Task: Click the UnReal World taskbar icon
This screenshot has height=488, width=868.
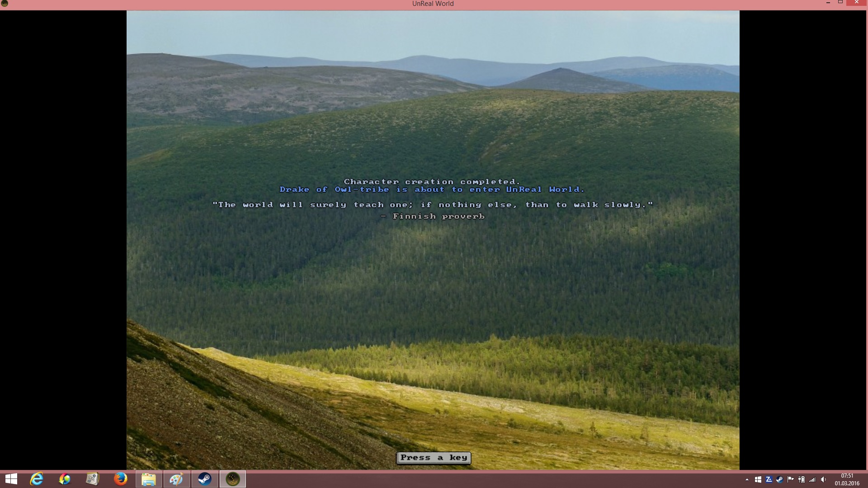Action: tap(233, 479)
